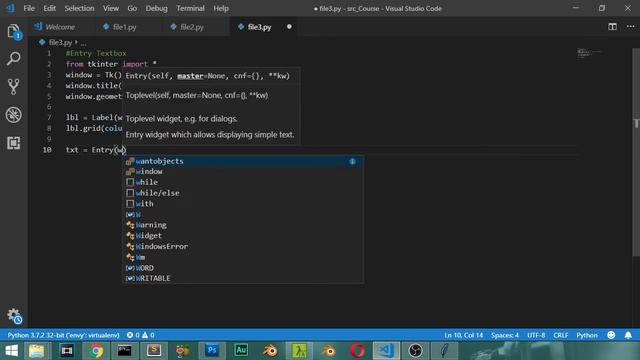Viewport: 640px width, 360px height.
Task: Open the Debug view in activity bar
Action: (13, 115)
